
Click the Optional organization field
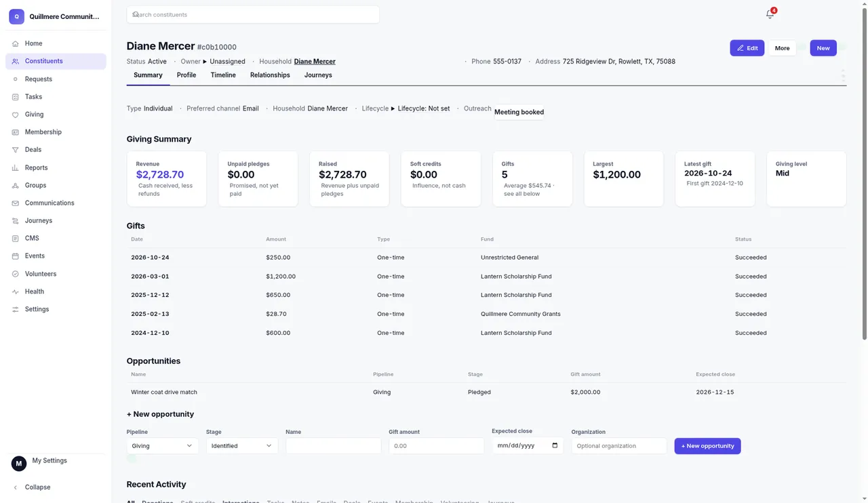pyautogui.click(x=618, y=445)
